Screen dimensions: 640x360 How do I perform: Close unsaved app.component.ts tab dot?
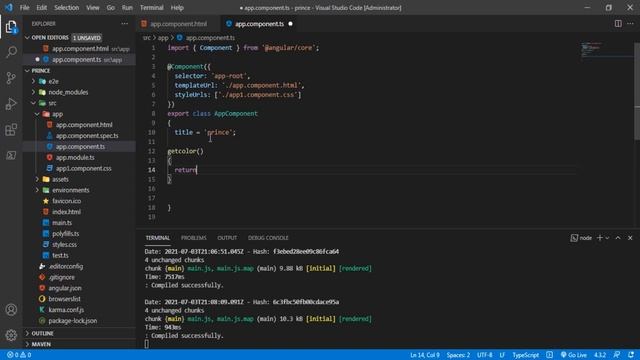coord(291,24)
